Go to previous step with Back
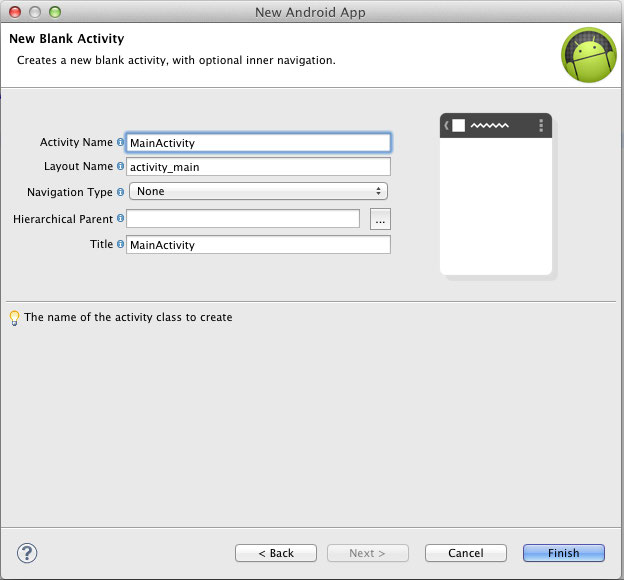This screenshot has height=580, width=624. [276, 553]
